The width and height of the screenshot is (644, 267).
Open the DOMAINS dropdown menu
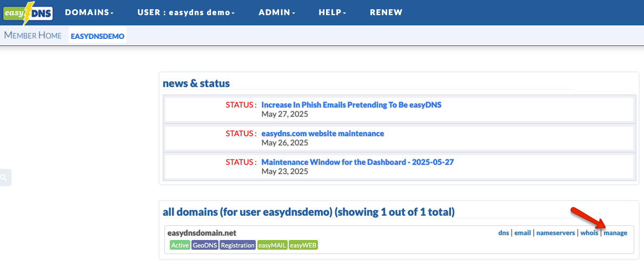click(89, 12)
